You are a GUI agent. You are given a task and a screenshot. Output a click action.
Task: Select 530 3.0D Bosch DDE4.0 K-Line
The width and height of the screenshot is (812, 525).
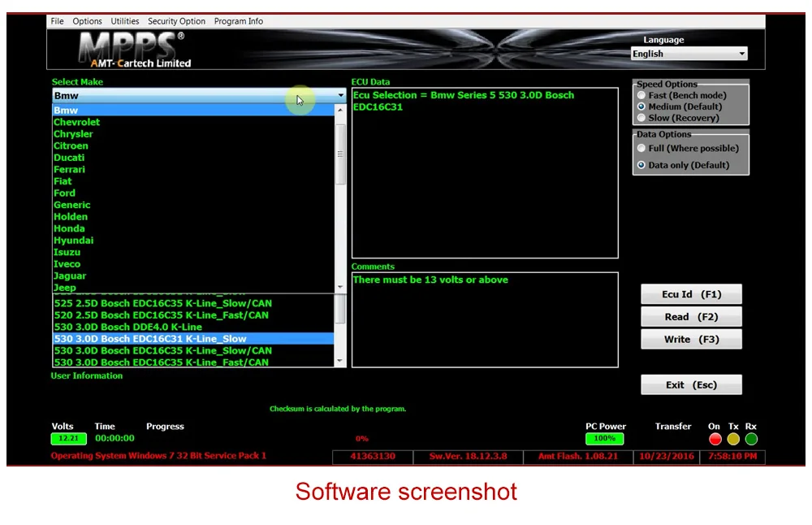194,327
